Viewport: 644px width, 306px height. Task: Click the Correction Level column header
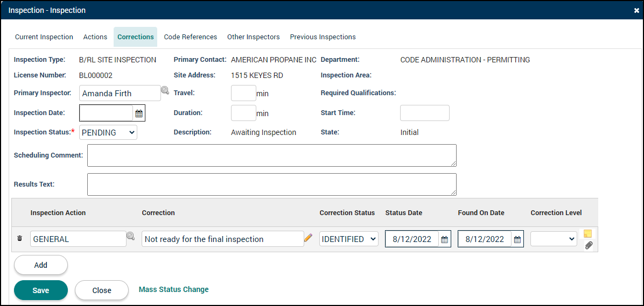point(556,212)
